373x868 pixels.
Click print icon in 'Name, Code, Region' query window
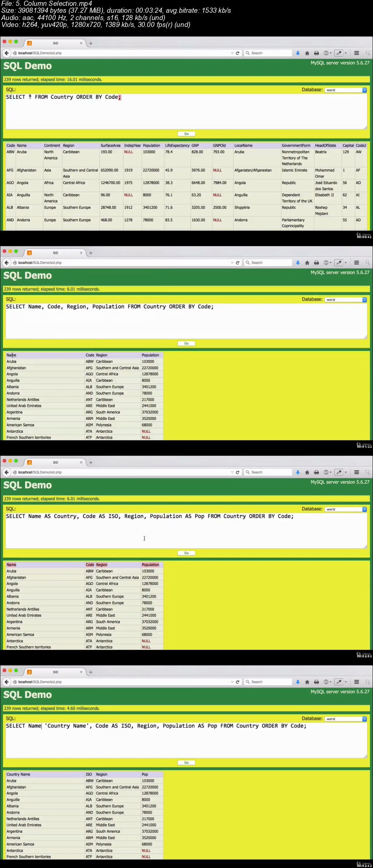tap(317, 262)
